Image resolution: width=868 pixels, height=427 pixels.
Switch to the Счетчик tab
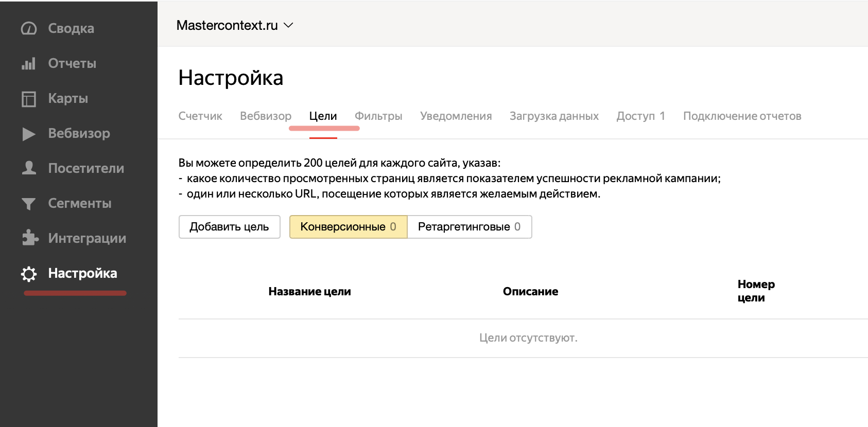tap(200, 116)
